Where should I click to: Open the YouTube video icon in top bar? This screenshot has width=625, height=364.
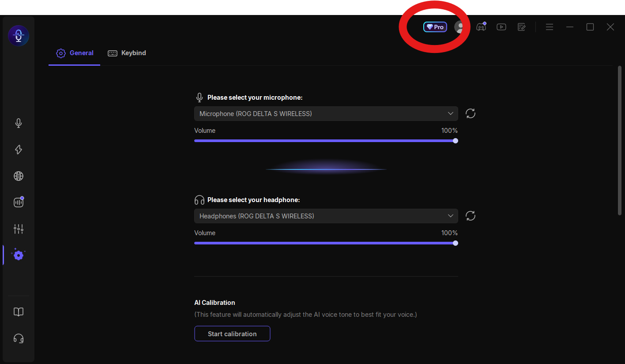pyautogui.click(x=501, y=27)
